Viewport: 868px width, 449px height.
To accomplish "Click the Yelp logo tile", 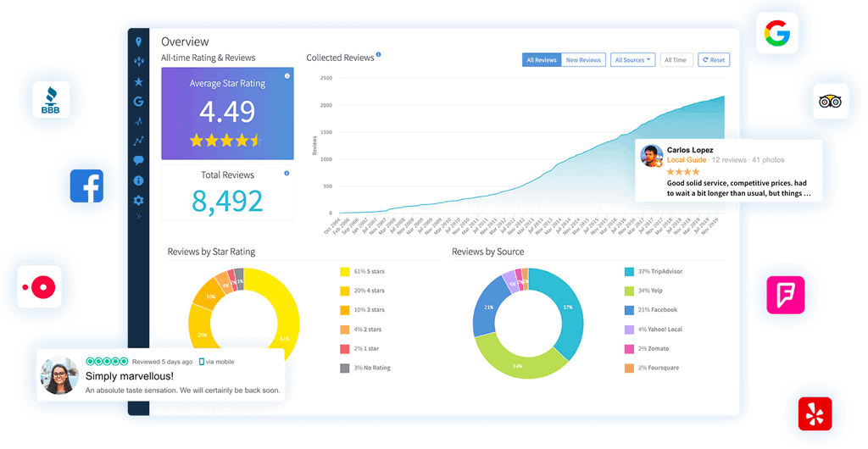I will 815,413.
